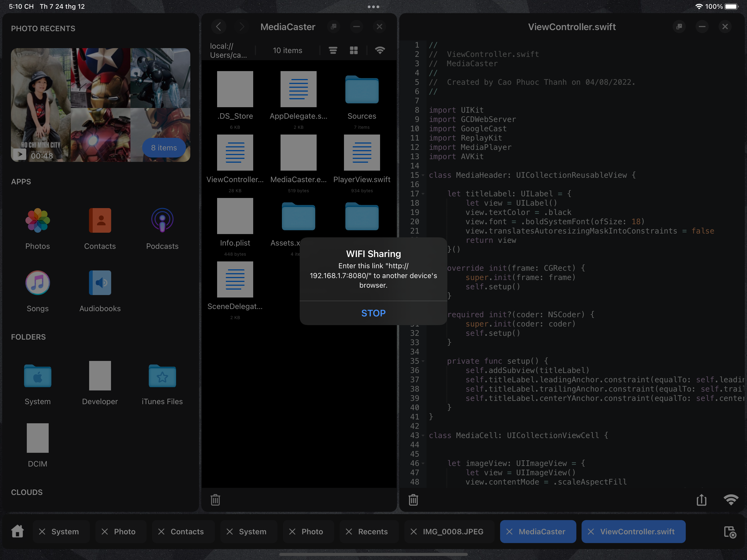Open the System folder
Viewport: 747px width, 560px height.
click(37, 376)
